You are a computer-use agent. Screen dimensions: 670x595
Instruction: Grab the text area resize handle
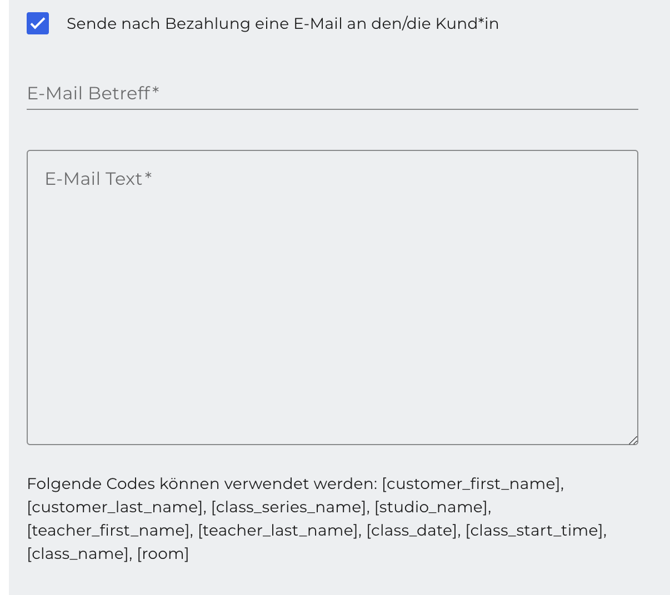coord(632,439)
